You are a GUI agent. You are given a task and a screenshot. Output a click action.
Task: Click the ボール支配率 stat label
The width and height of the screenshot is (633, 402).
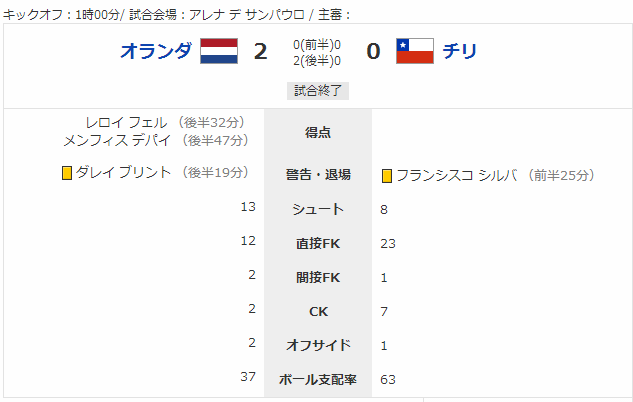(318, 379)
